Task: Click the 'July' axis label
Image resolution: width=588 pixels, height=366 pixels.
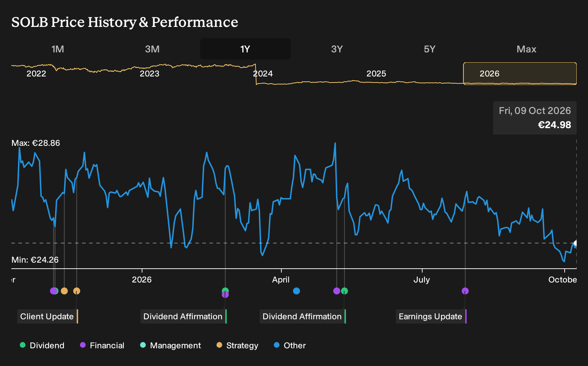Action: tap(422, 280)
